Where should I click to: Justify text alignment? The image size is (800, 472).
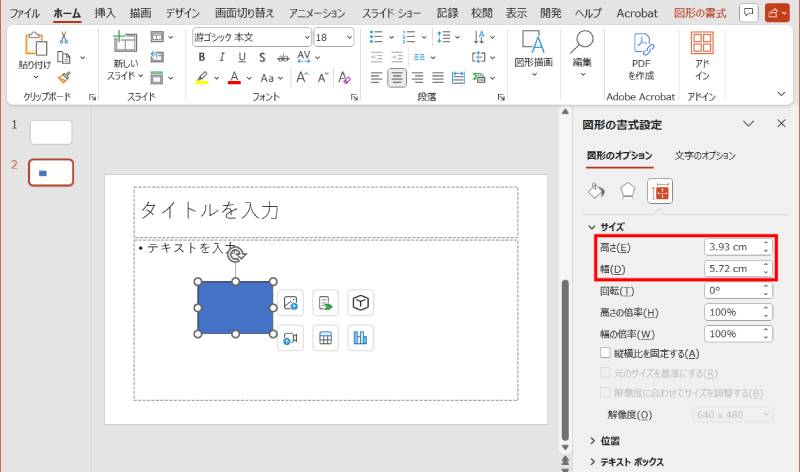pyautogui.click(x=438, y=78)
